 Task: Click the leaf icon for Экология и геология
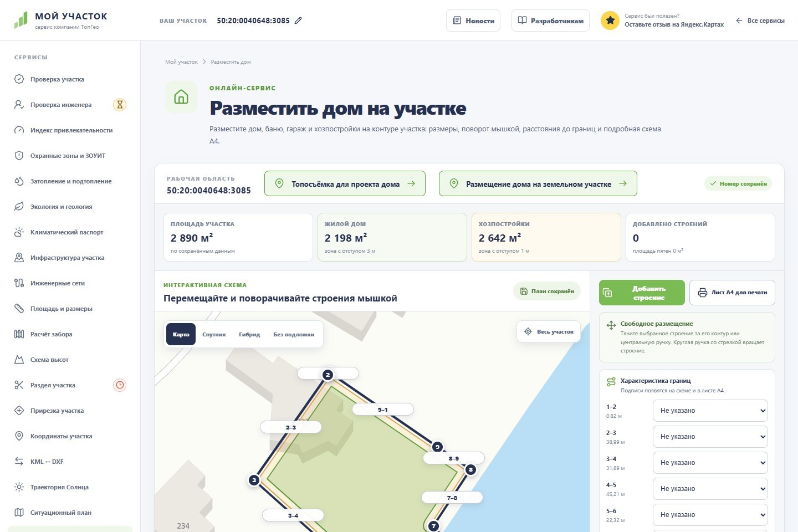coord(19,207)
